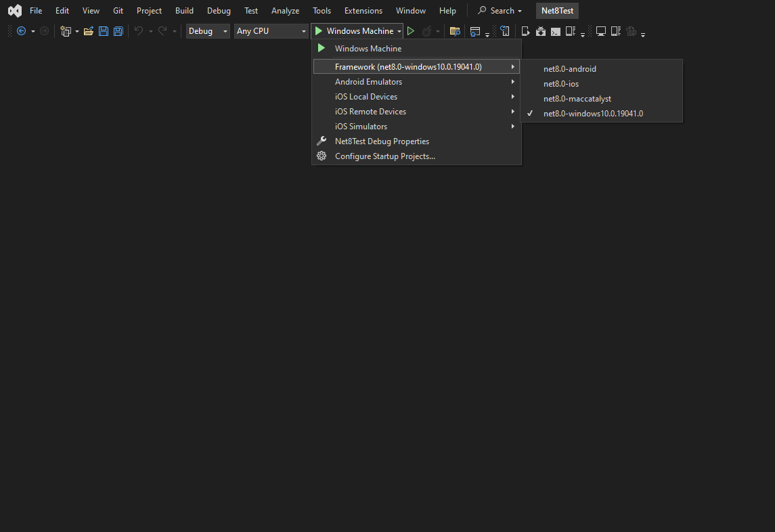Open the Window menu

coord(411,10)
